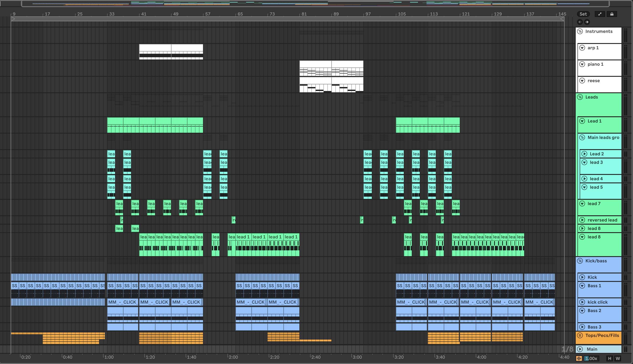Click the Leads group level meter
The height and width of the screenshot is (364, 633).
(x=625, y=105)
